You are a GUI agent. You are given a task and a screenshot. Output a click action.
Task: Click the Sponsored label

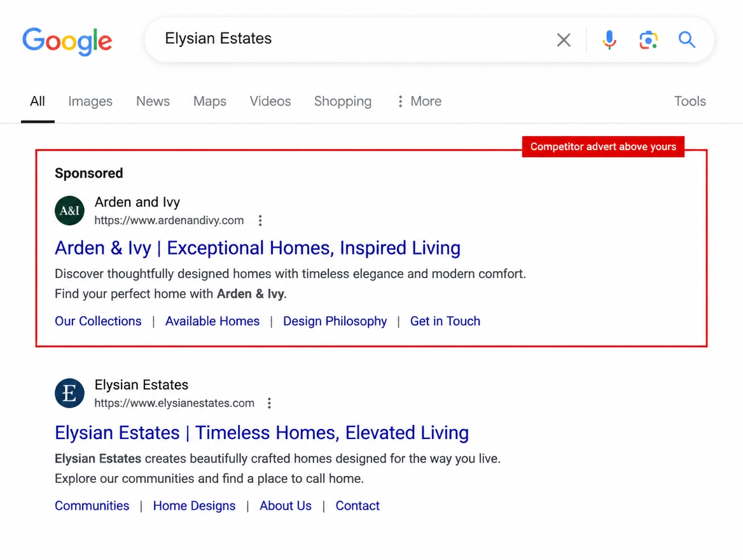pos(88,173)
